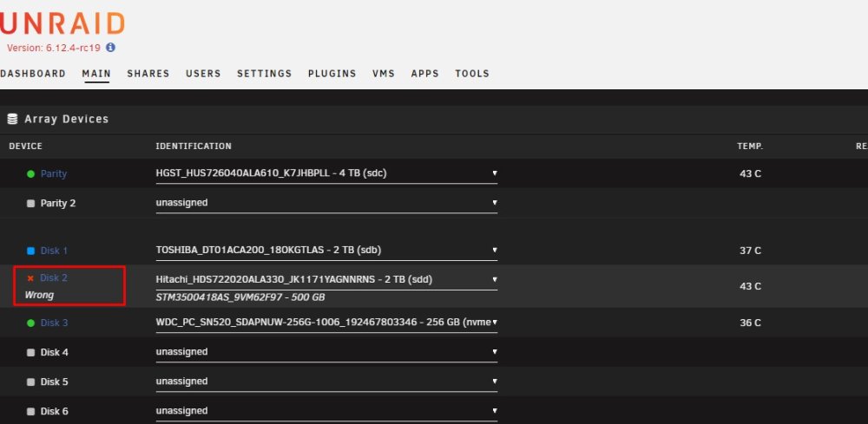Click the Disk 3 36 C temperature value
The width and height of the screenshot is (868, 424).
(750, 323)
